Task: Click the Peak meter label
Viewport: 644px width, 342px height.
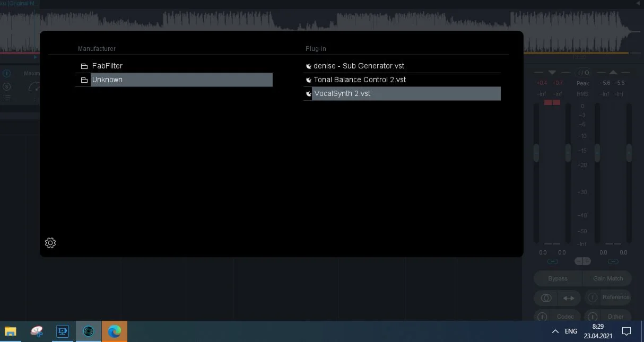Action: click(x=583, y=83)
